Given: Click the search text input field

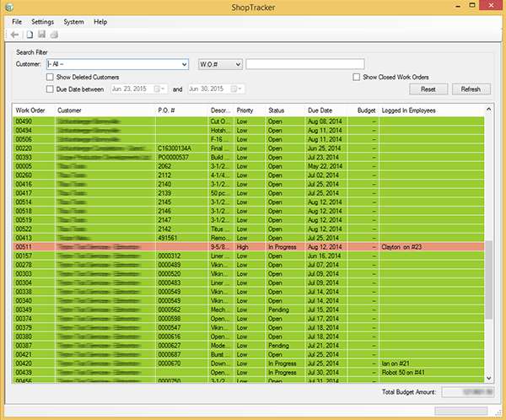Looking at the screenshot, I should pyautogui.click(x=304, y=64).
